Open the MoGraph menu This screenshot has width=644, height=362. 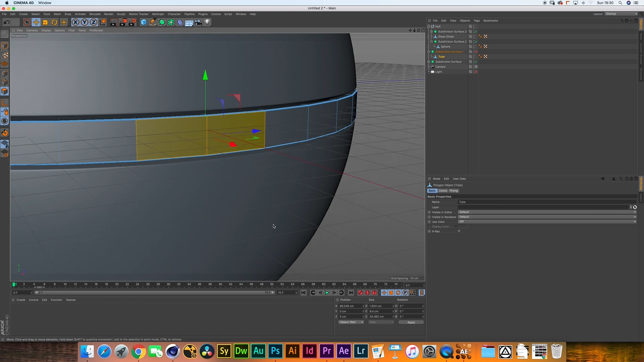(x=158, y=14)
